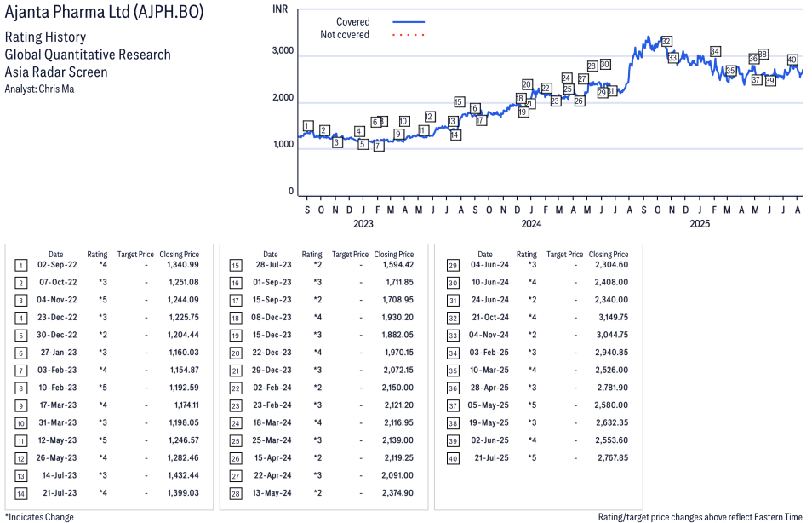Click chart marker 28 near May 2024
This screenshot has height=523, width=812.
[x=592, y=66]
